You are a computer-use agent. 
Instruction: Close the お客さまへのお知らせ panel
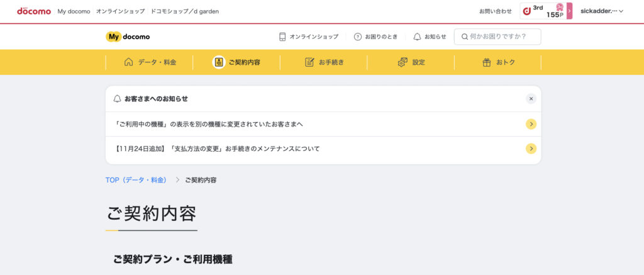click(x=531, y=99)
